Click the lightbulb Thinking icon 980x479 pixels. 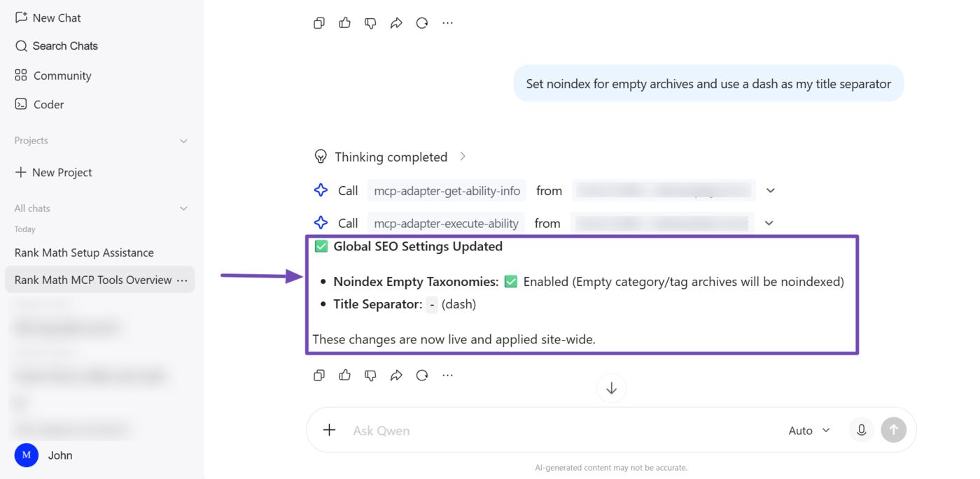321,157
